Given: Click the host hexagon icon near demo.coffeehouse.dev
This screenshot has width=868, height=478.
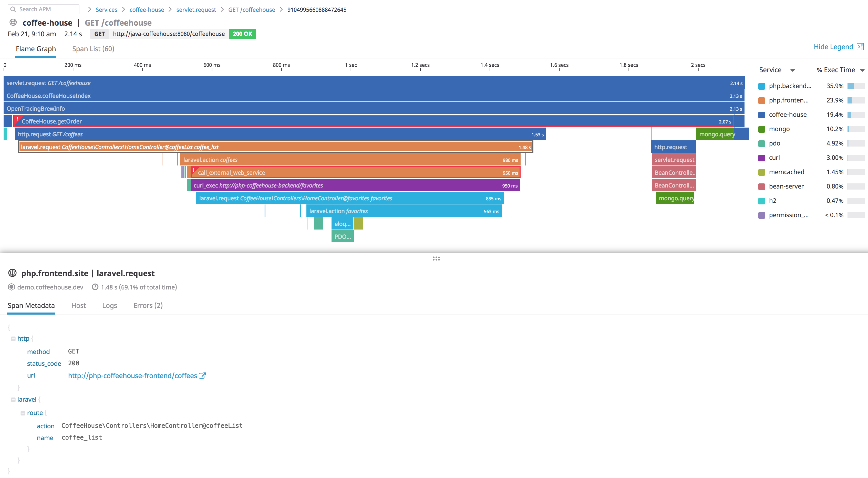Looking at the screenshot, I should 11,287.
